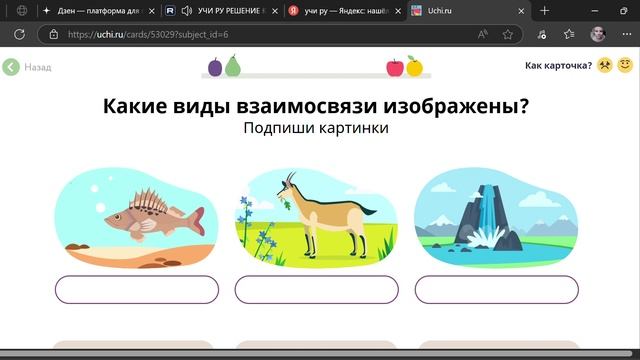This screenshot has height=360, width=640.
Task: Open Read aloud from the address bar
Action: (482, 34)
